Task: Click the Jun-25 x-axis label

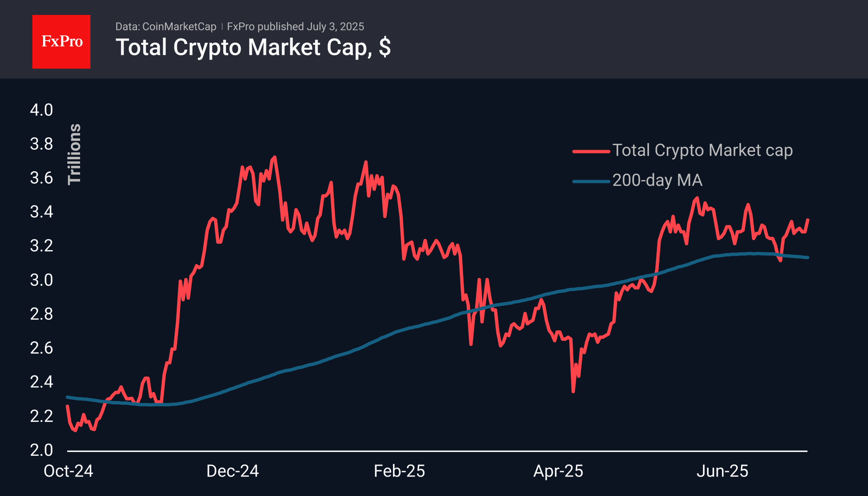Action: tap(722, 471)
